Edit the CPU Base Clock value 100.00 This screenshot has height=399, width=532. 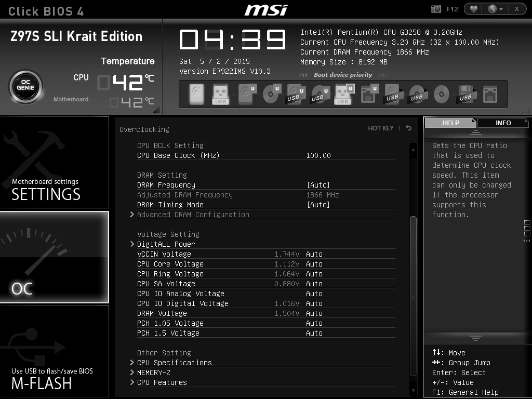click(318, 155)
